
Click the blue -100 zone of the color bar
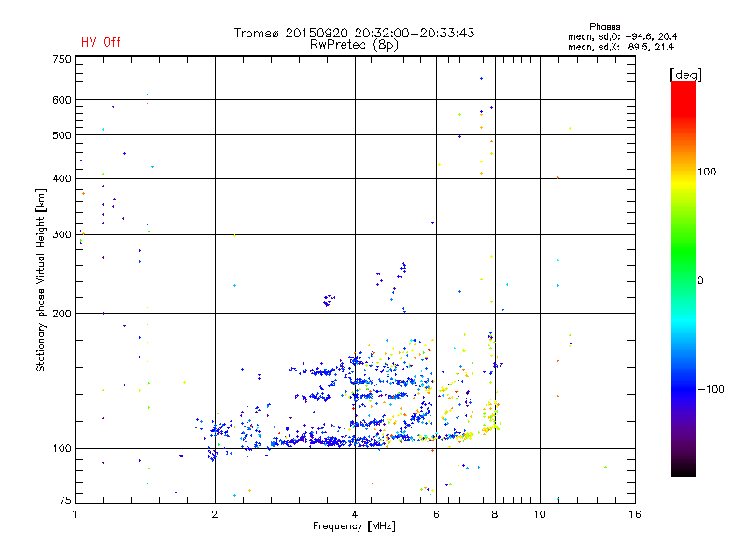684,388
